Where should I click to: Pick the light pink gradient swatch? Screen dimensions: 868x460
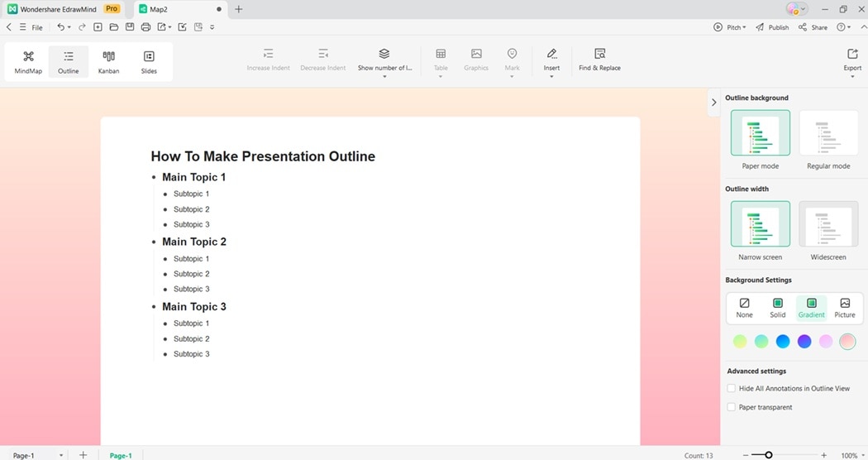pyautogui.click(x=826, y=342)
